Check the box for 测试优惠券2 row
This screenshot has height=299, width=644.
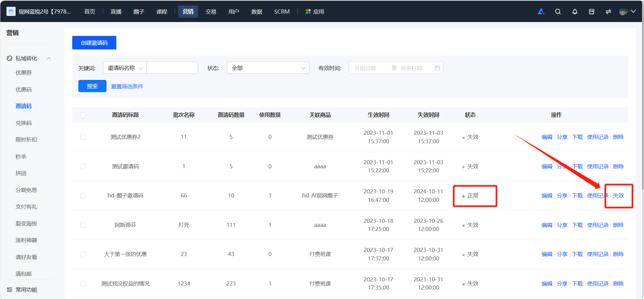pyautogui.click(x=83, y=137)
